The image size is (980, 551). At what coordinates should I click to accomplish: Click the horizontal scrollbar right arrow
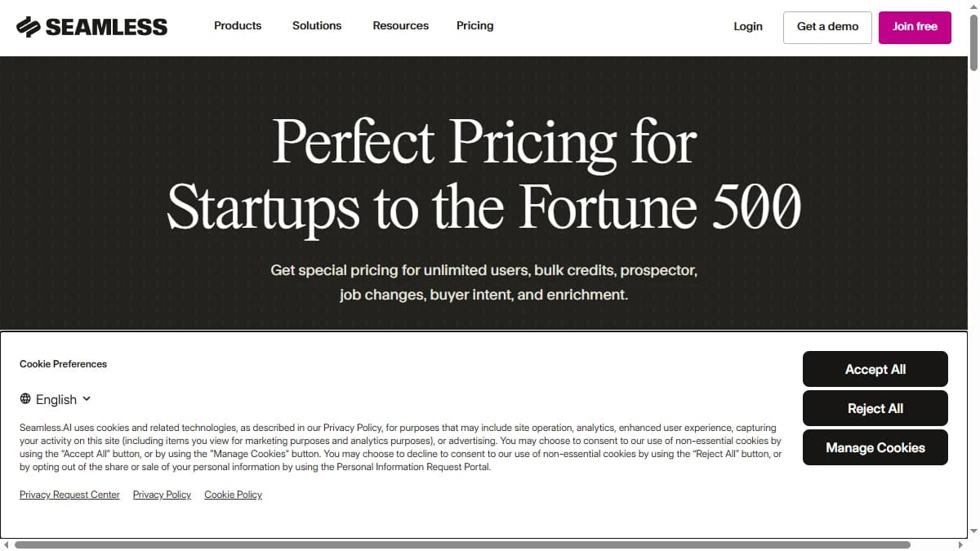point(959,544)
